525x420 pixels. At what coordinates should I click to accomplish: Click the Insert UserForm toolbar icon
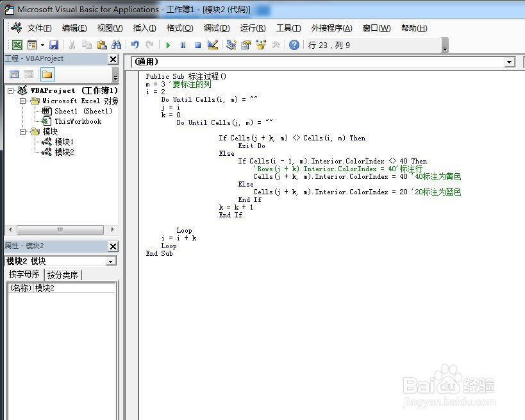click(32, 45)
